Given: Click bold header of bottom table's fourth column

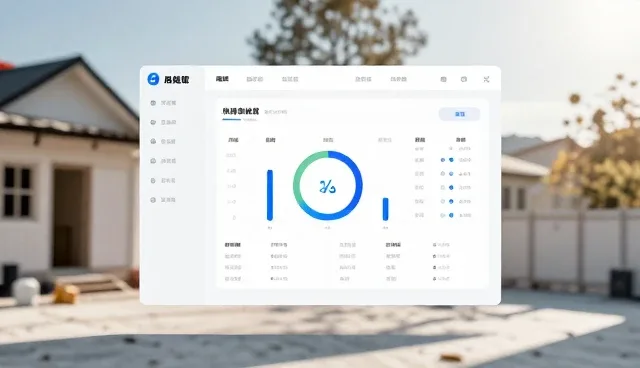Looking at the screenshot, I should click(x=393, y=245).
